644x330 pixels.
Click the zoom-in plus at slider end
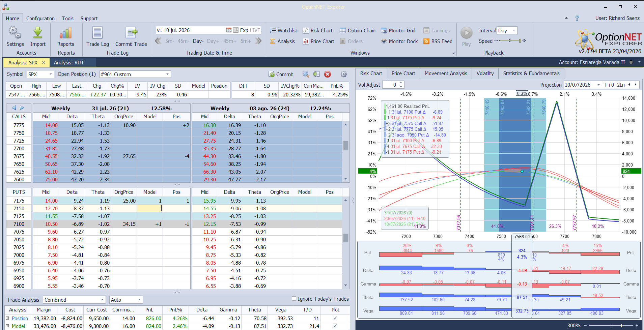click(x=637, y=326)
